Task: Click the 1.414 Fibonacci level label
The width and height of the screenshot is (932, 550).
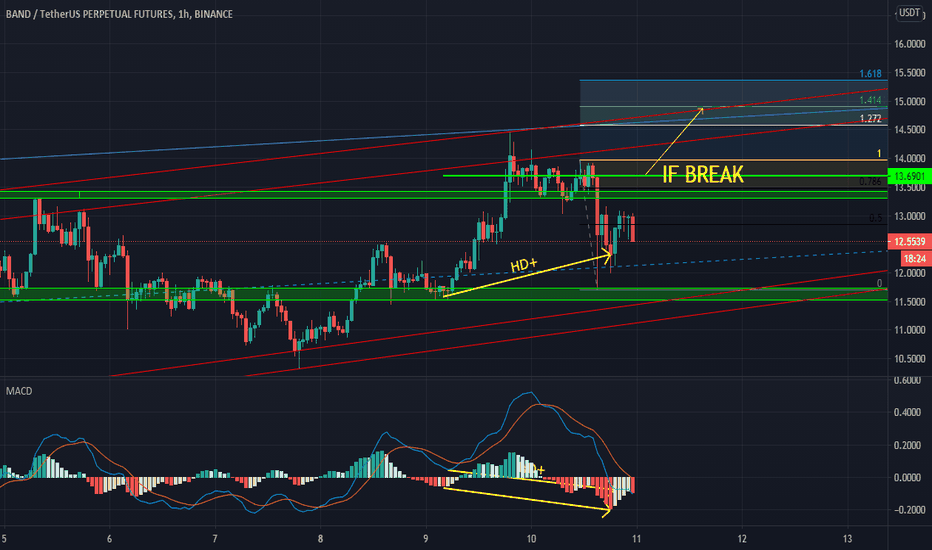Action: click(x=870, y=100)
